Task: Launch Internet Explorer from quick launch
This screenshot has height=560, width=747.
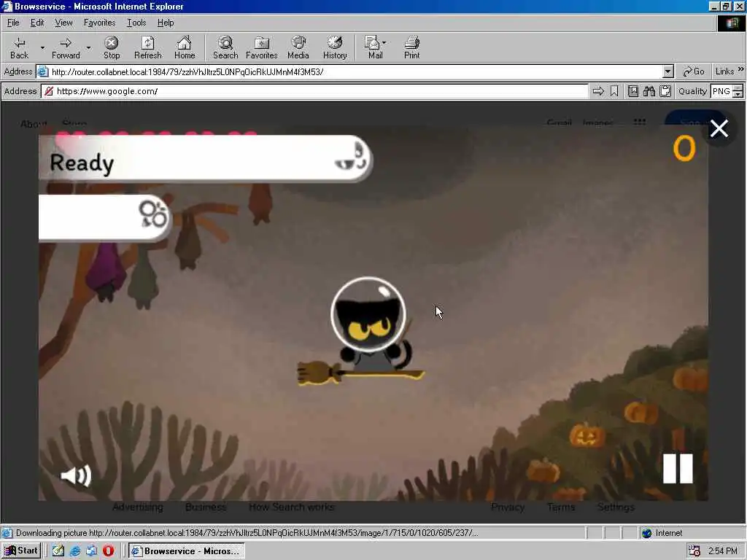Action: pos(75,551)
